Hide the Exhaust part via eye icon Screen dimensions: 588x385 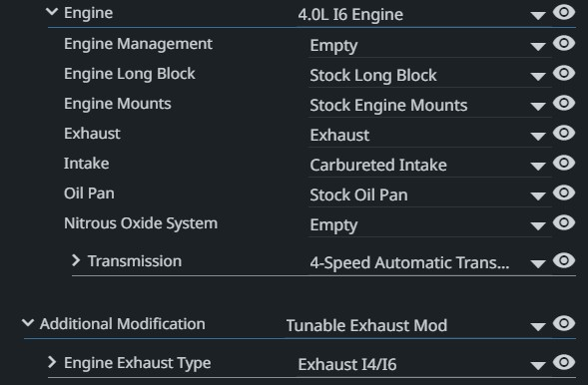564,133
